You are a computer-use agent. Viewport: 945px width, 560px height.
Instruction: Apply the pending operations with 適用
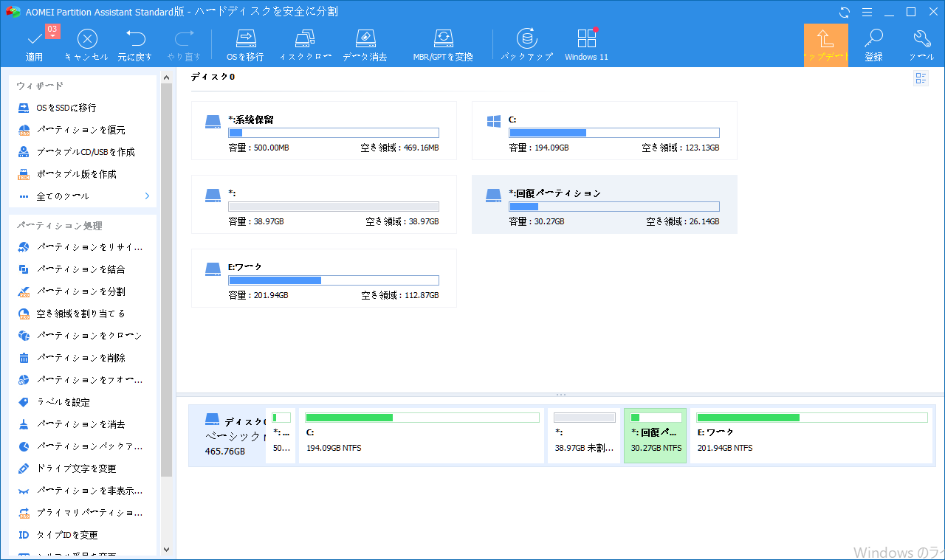pos(35,46)
